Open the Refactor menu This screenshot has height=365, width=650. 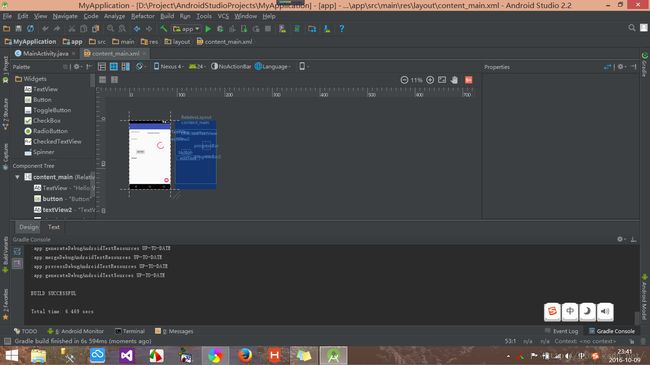(x=143, y=16)
